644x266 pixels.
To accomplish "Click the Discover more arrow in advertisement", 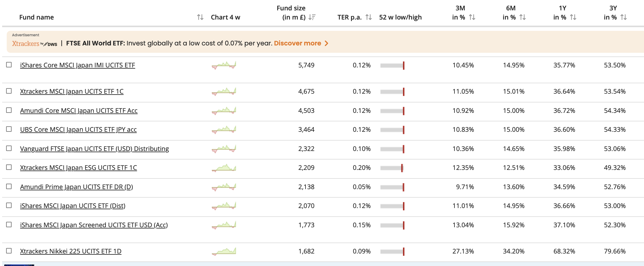I will (326, 43).
